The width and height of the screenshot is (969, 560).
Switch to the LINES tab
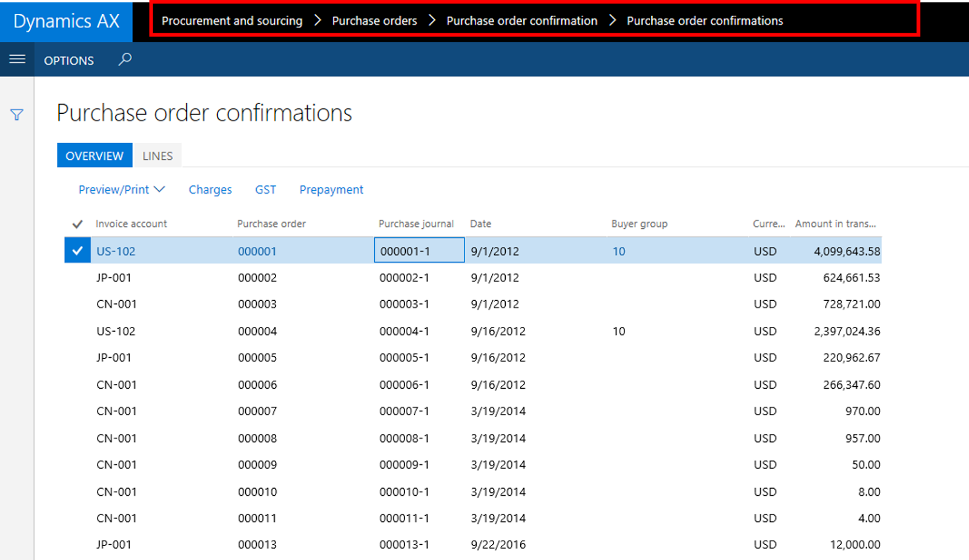point(157,156)
